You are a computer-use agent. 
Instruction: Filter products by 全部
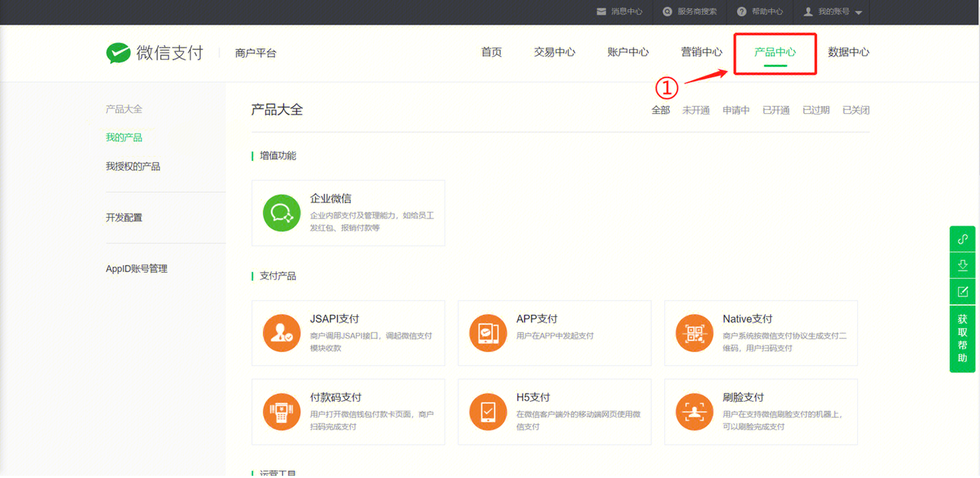pyautogui.click(x=661, y=110)
